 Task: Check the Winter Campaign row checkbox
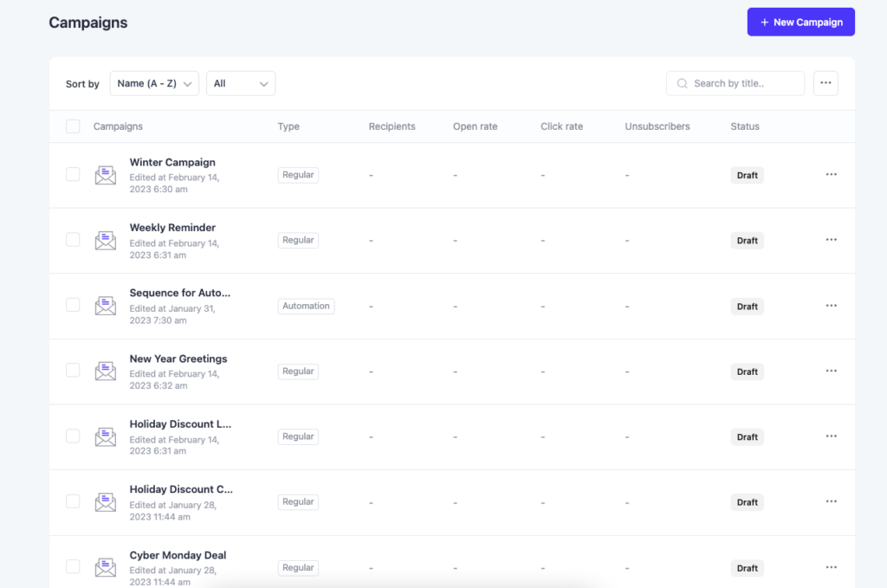(73, 174)
